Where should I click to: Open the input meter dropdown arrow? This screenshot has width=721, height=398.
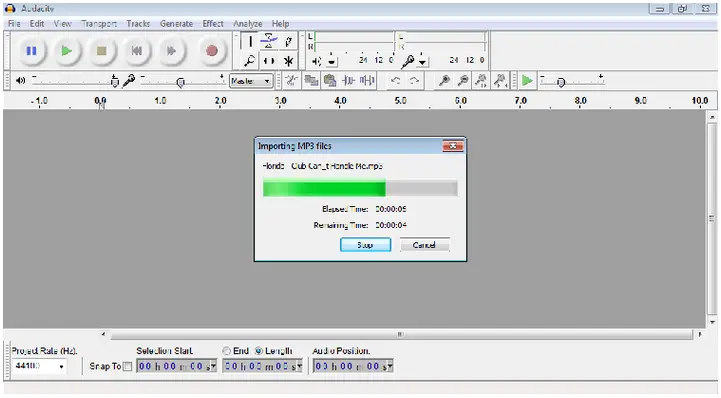(x=422, y=61)
